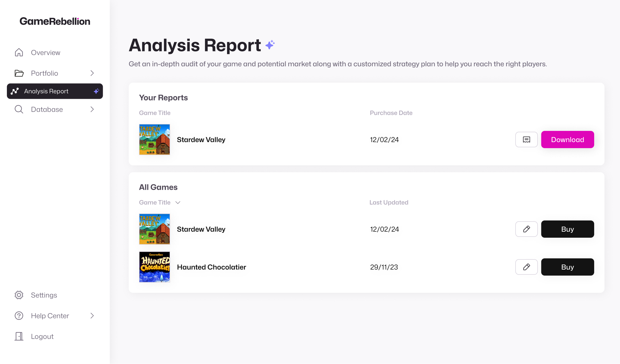Select Overview in the sidebar
620x364 pixels.
coord(45,52)
